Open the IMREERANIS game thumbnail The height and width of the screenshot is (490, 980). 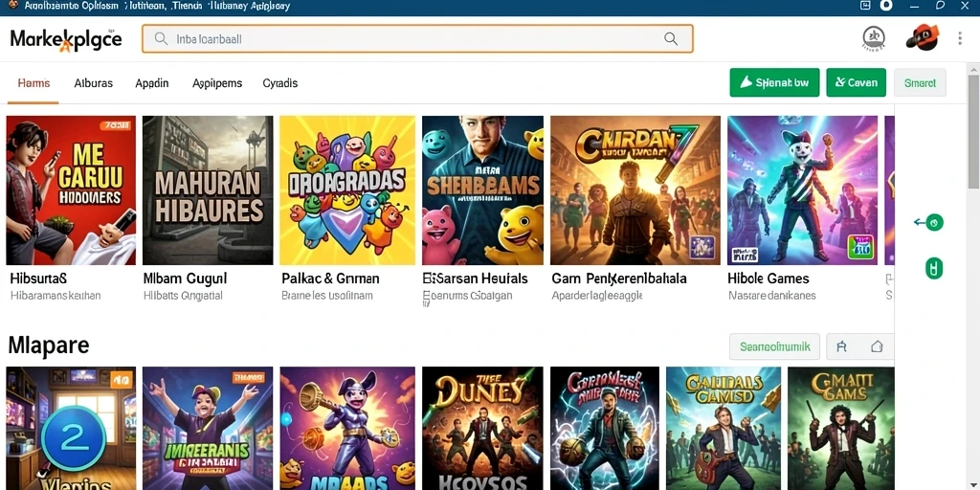coord(208,428)
